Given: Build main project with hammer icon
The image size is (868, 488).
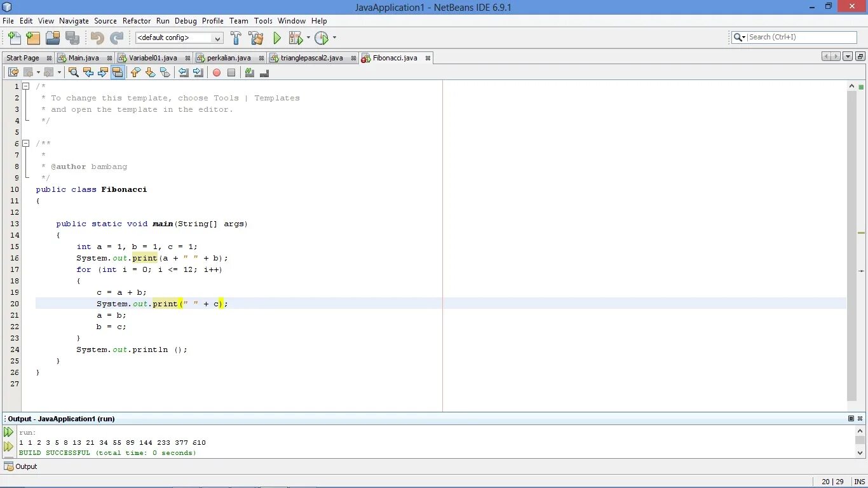Looking at the screenshot, I should 236,38.
